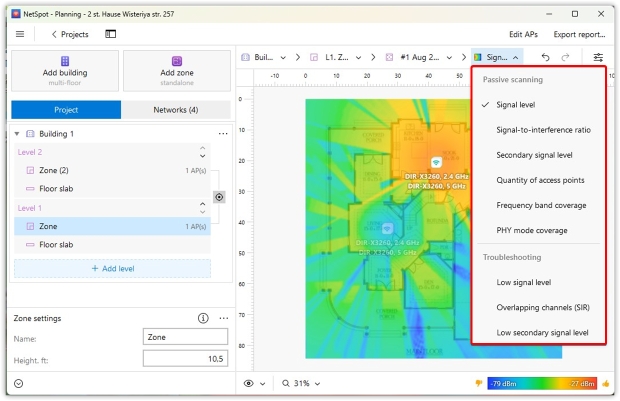Click the zone icon before L1. Z
620x401 pixels.
[314, 58]
